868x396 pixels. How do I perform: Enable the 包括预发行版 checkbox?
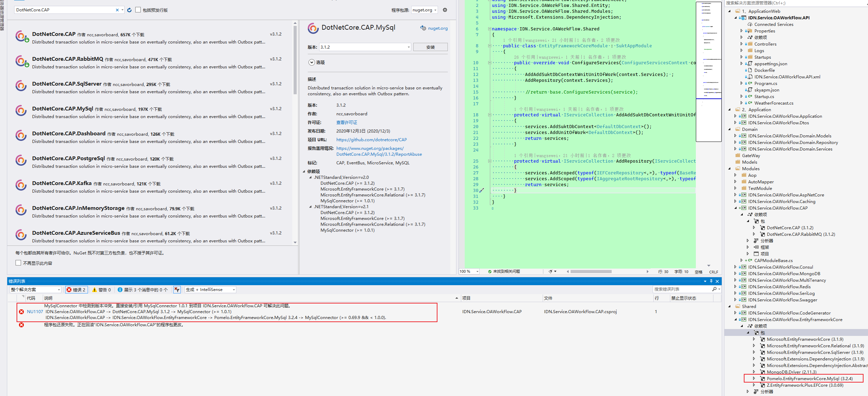point(137,10)
